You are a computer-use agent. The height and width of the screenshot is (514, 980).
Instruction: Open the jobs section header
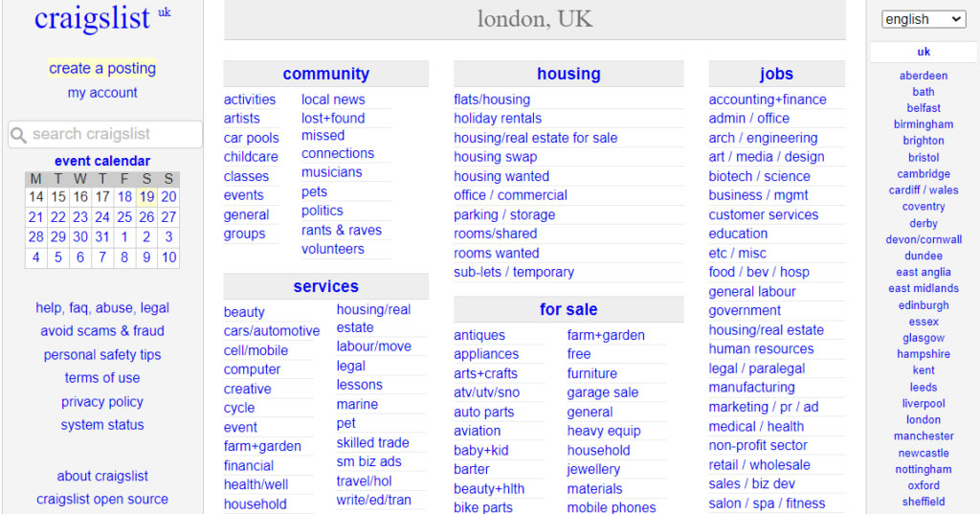(776, 74)
